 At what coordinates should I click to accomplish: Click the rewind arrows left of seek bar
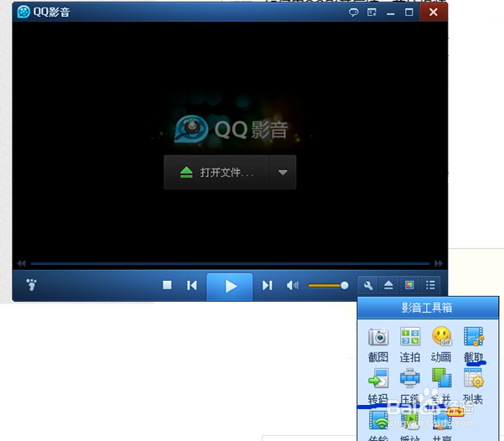21,263
